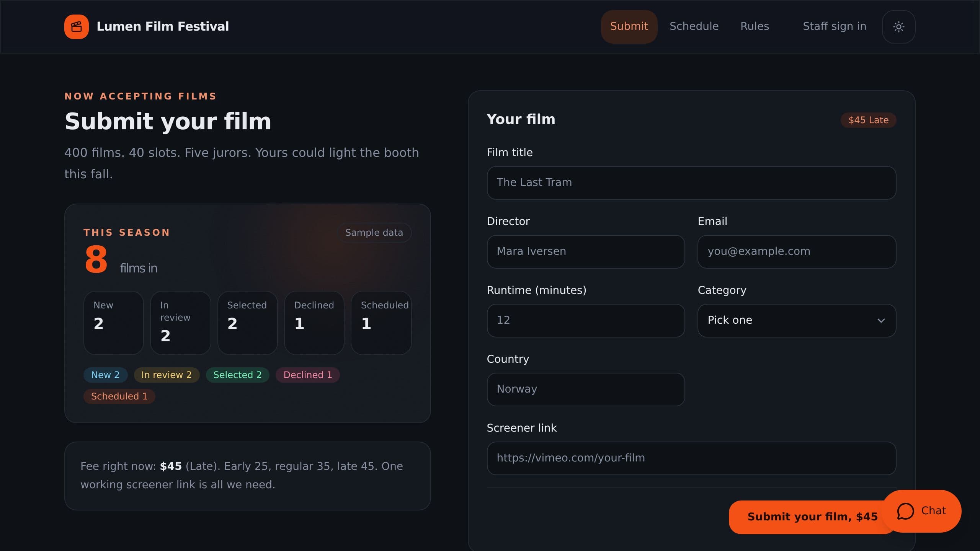Screen dimensions: 980x551
Task: Click the Film title input field
Action: 691,183
